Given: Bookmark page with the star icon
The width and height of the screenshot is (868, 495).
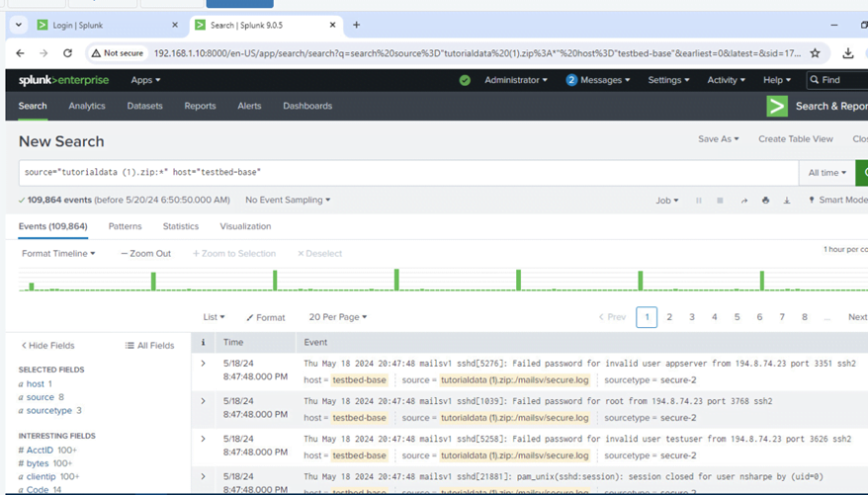Looking at the screenshot, I should coord(815,53).
